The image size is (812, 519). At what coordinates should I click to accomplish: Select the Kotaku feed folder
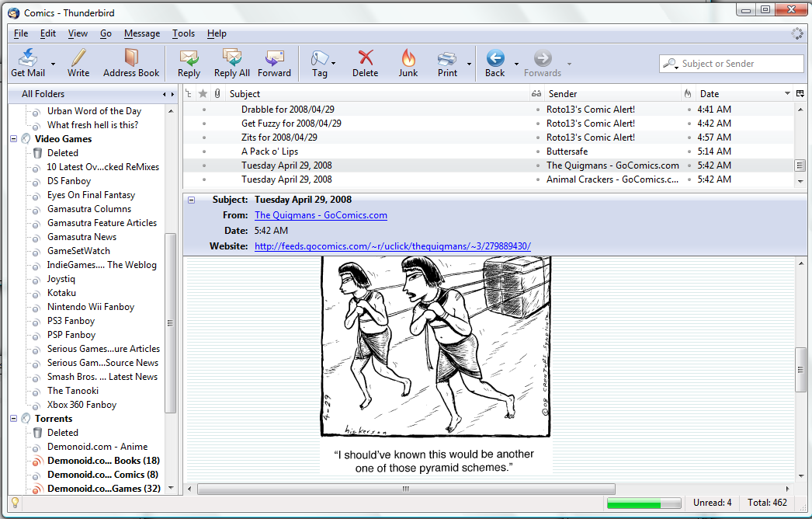(x=61, y=292)
